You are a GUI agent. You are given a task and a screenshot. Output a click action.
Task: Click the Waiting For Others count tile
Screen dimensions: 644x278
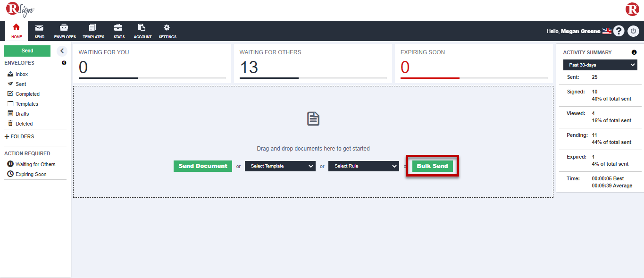313,64
